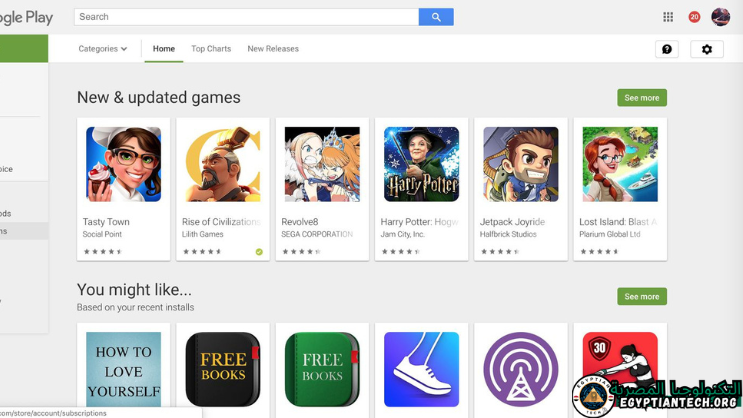This screenshot has height=418, width=743.
Task: Open the settings gear icon
Action: tap(707, 49)
